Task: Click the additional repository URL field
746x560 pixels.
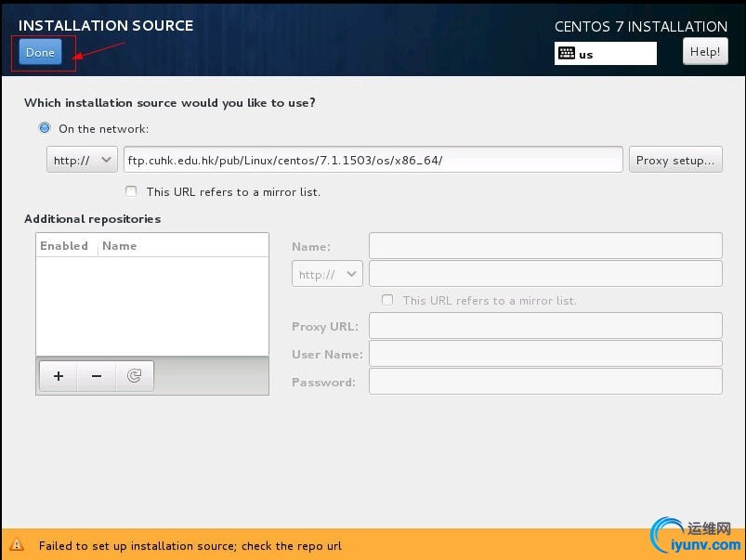Action: 545,274
